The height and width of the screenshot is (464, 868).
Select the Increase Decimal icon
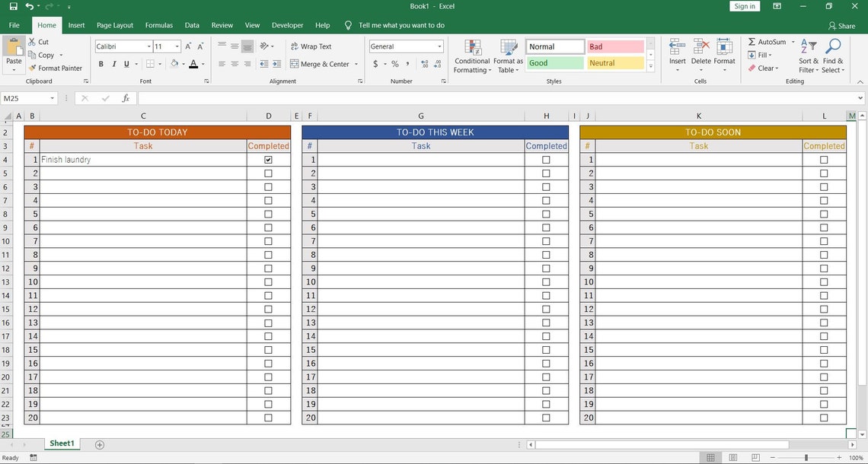point(423,65)
